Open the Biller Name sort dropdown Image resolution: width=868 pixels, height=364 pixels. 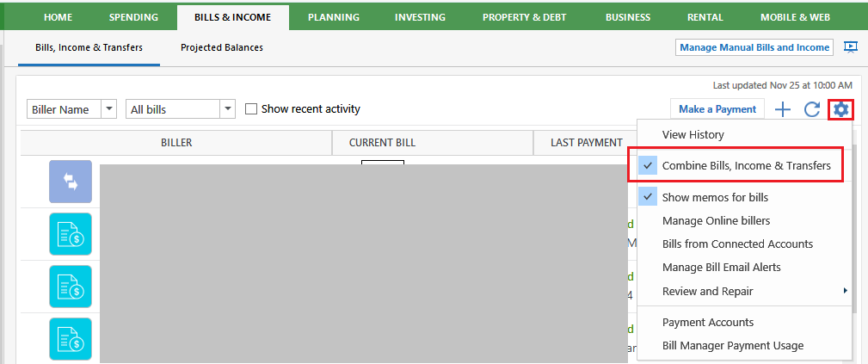[x=71, y=109]
